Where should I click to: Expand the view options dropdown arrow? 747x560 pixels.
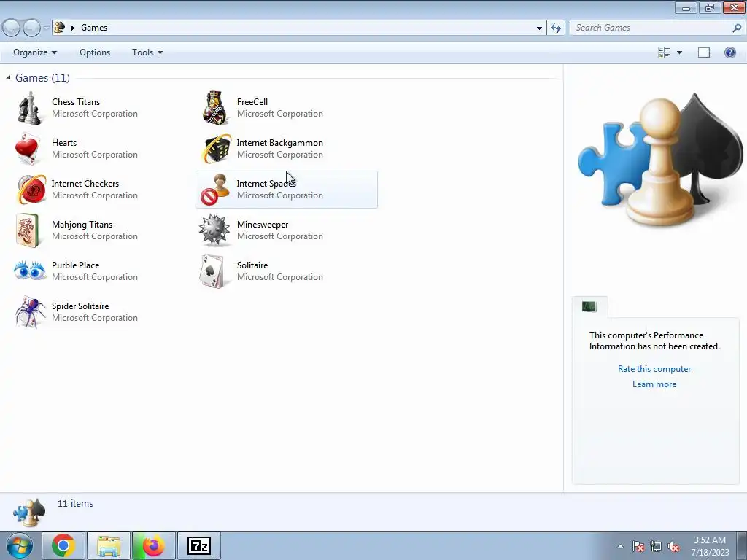click(679, 52)
